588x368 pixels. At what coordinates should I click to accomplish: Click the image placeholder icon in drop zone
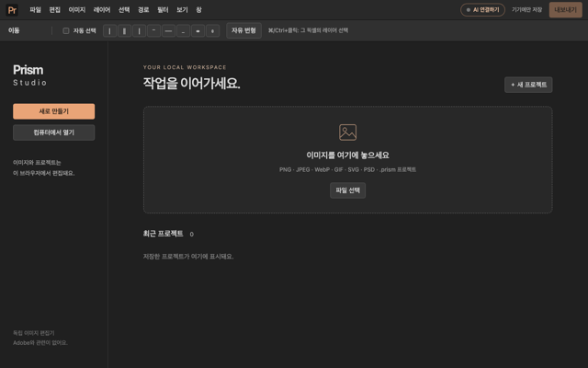[347, 132]
